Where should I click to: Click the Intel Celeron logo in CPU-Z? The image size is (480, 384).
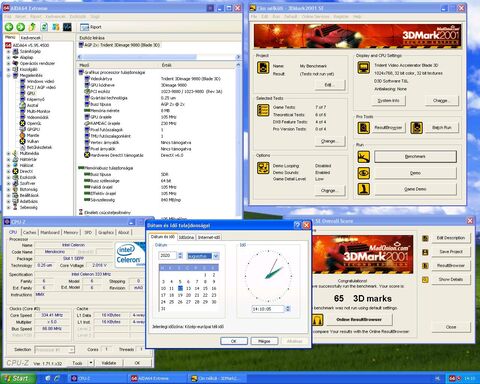(x=130, y=255)
